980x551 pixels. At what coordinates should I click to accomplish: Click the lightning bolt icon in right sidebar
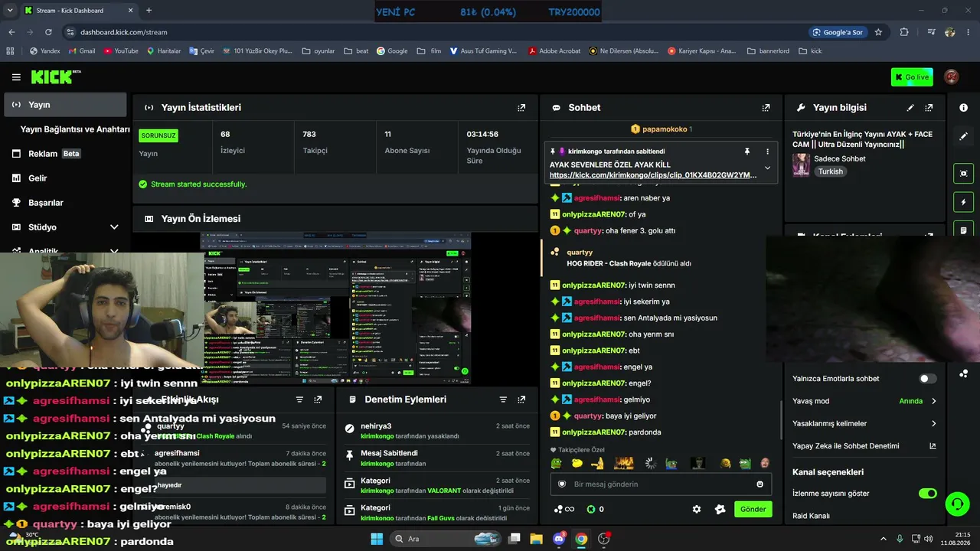[x=963, y=202]
